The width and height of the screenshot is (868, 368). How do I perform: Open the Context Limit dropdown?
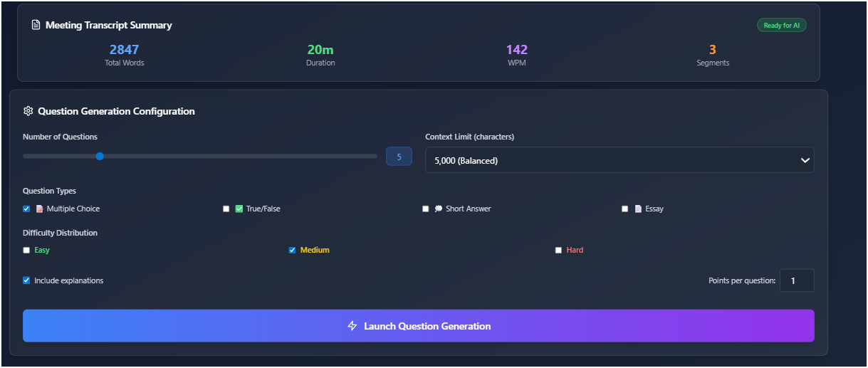click(619, 160)
